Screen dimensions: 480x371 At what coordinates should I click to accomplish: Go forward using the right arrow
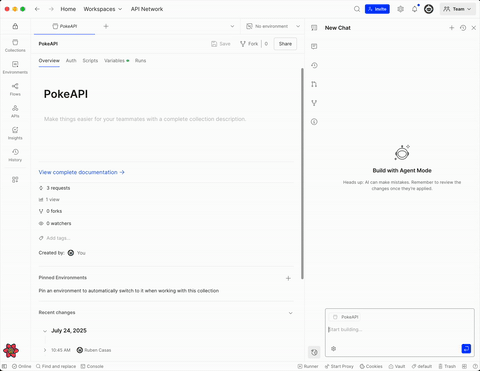coord(51,9)
